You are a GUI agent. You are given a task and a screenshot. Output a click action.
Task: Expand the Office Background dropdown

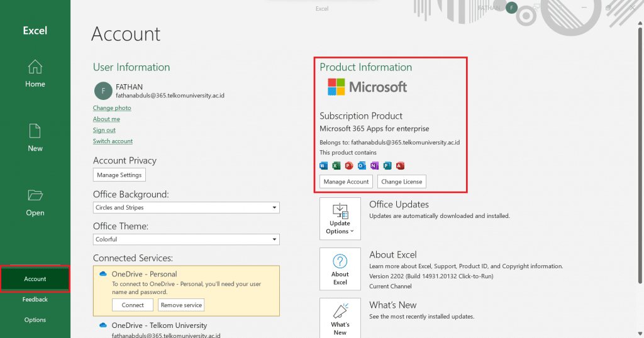pyautogui.click(x=186, y=208)
